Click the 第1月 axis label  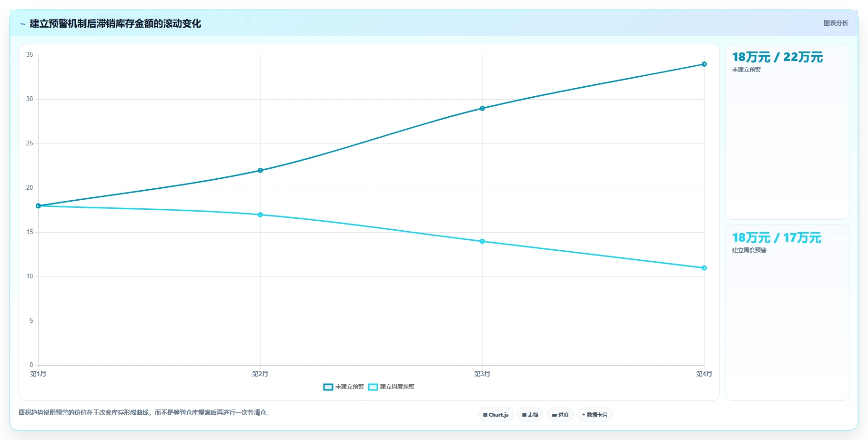click(x=38, y=374)
